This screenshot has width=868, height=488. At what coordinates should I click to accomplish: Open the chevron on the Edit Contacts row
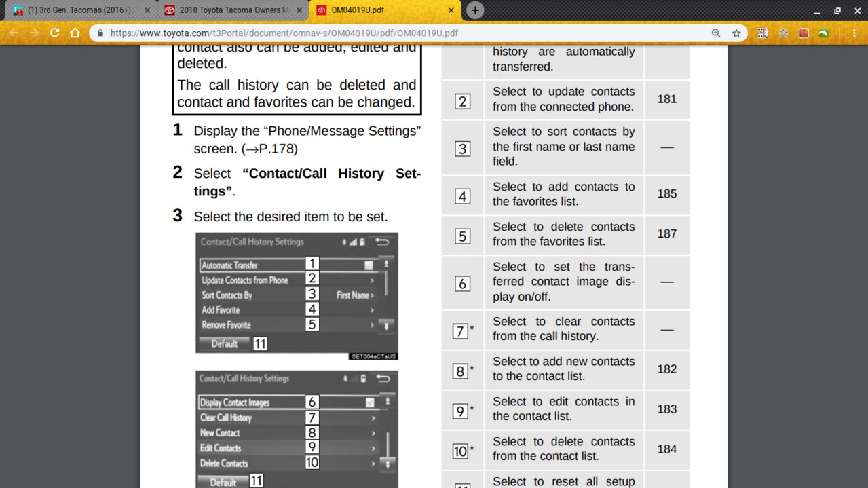[373, 449]
